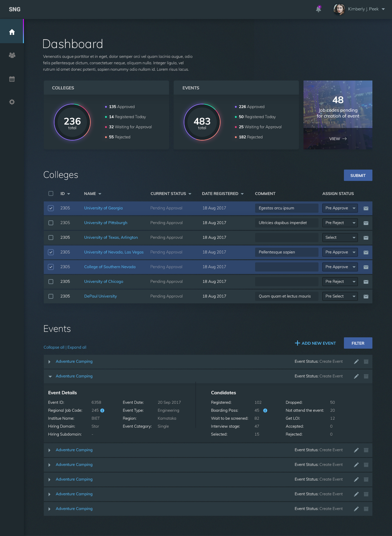Image resolution: width=392 pixels, height=536 pixels.
Task: Click the SUBMIT button
Action: 358,175
